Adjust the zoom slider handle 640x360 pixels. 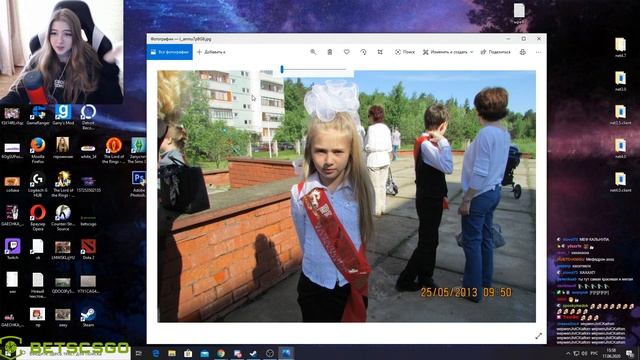point(282,69)
